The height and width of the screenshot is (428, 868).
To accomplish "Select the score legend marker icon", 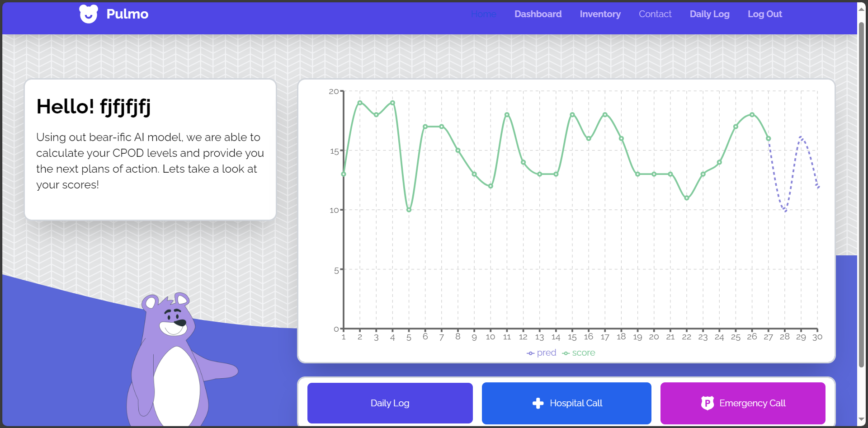I will 565,353.
